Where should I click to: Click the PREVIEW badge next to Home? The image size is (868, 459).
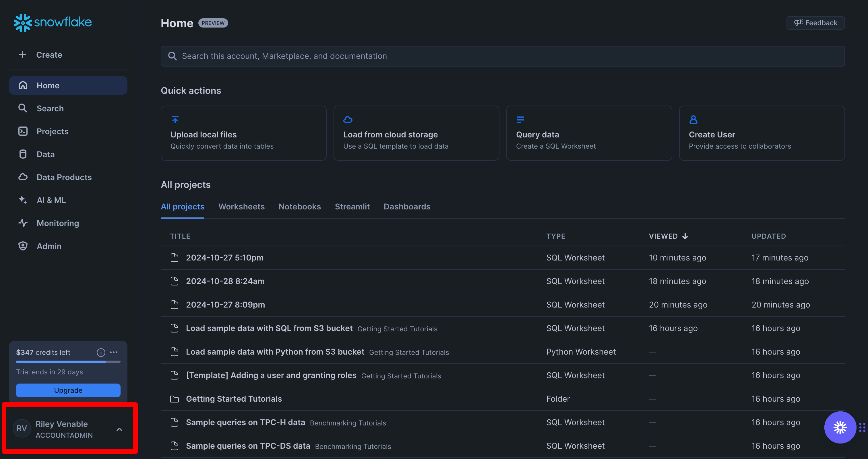click(x=213, y=23)
